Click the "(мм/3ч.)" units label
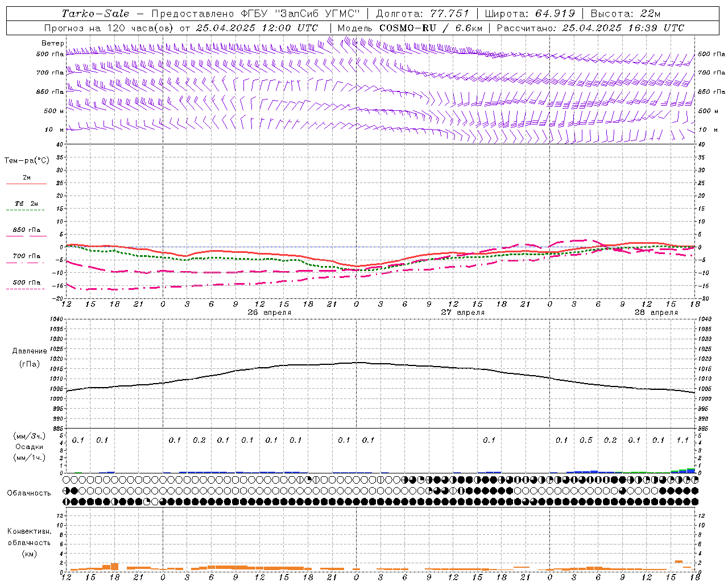Image resolution: width=728 pixels, height=582 pixels. coord(29,436)
